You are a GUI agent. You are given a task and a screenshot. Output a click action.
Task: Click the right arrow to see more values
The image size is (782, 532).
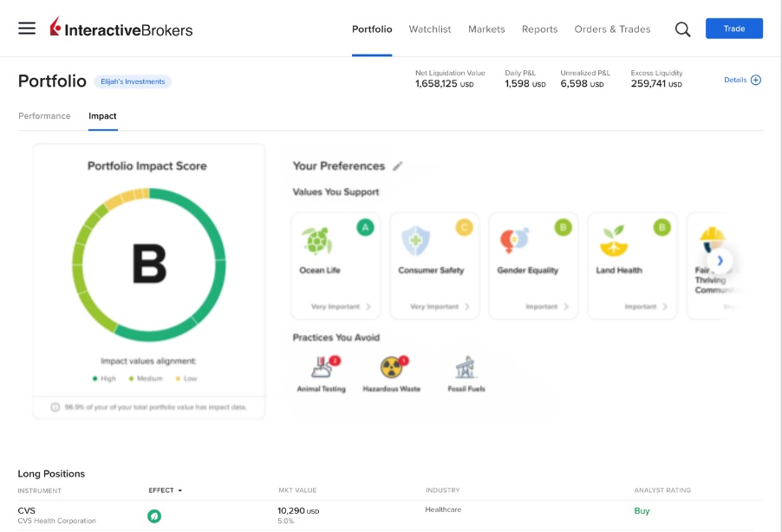(720, 260)
